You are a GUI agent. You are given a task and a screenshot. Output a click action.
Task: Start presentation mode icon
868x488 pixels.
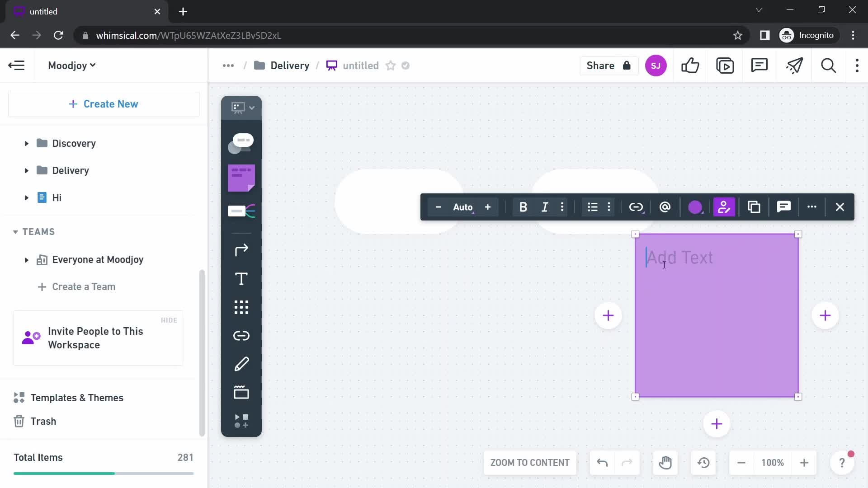[725, 66]
